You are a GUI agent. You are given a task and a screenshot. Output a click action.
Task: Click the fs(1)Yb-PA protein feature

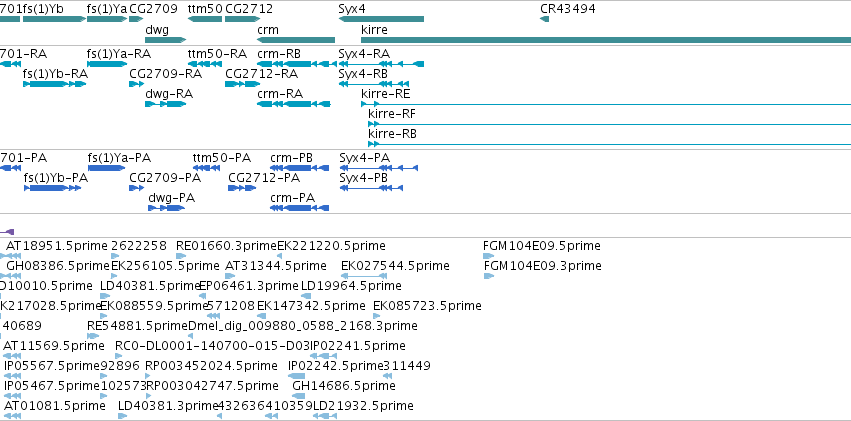click(53, 188)
